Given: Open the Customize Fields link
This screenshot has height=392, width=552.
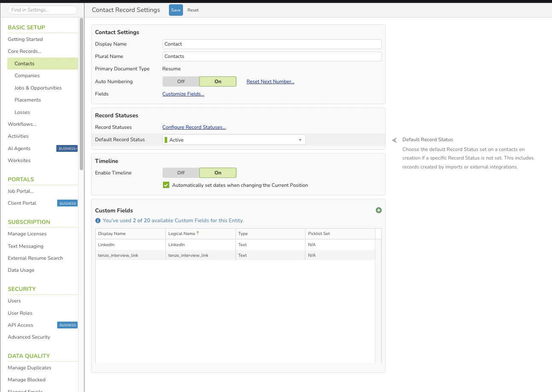Looking at the screenshot, I should (183, 93).
